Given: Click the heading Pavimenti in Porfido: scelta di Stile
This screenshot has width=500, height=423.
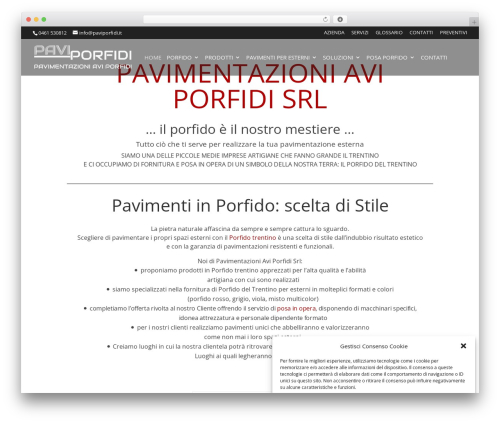Looking at the screenshot, I should click(250, 206).
